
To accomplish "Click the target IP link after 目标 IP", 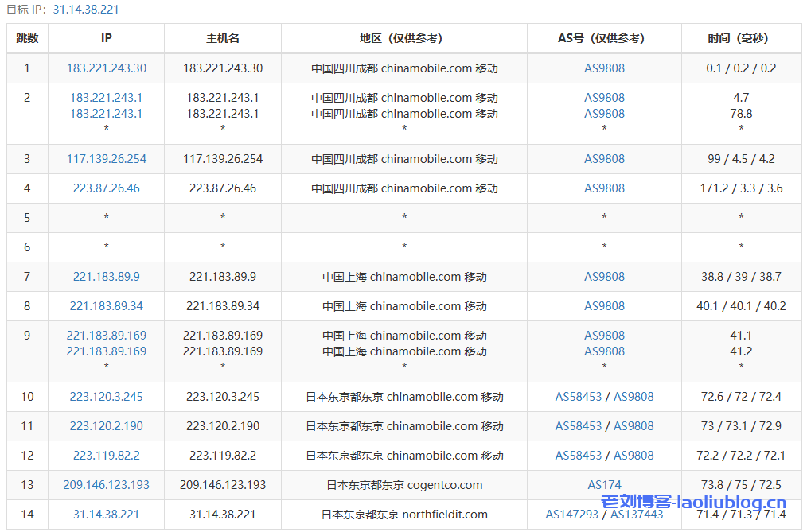I will [86, 10].
